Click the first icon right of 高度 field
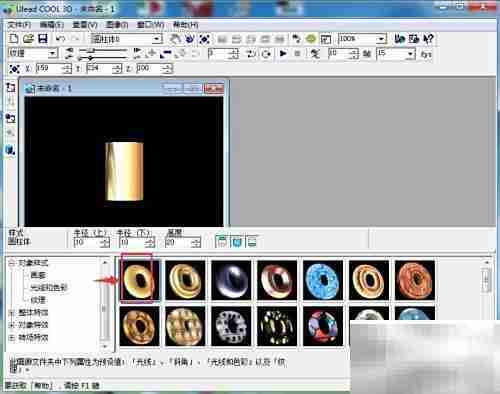 click(222, 241)
